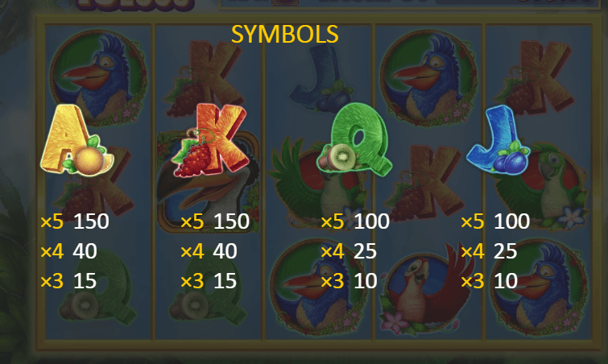Viewport: 608px width, 364px height.
Task: Click the dimmed Q kiwi bottom of first reel
Action: coord(97,289)
